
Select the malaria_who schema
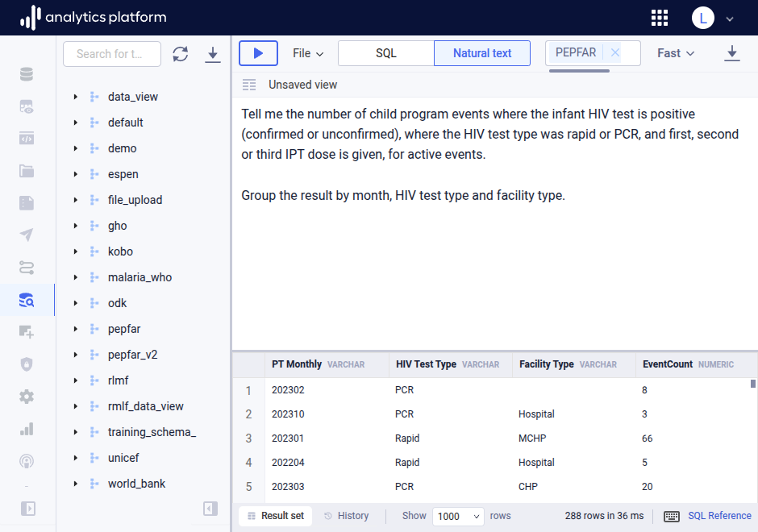pos(140,277)
